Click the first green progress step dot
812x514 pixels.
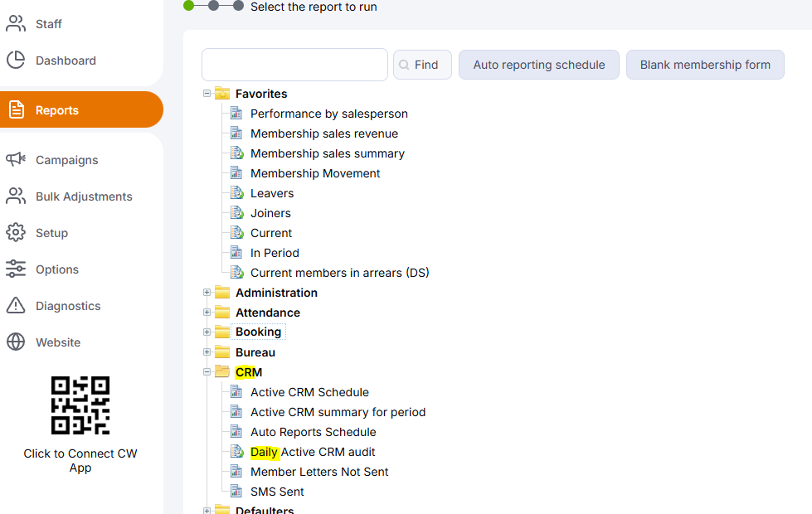click(x=188, y=6)
